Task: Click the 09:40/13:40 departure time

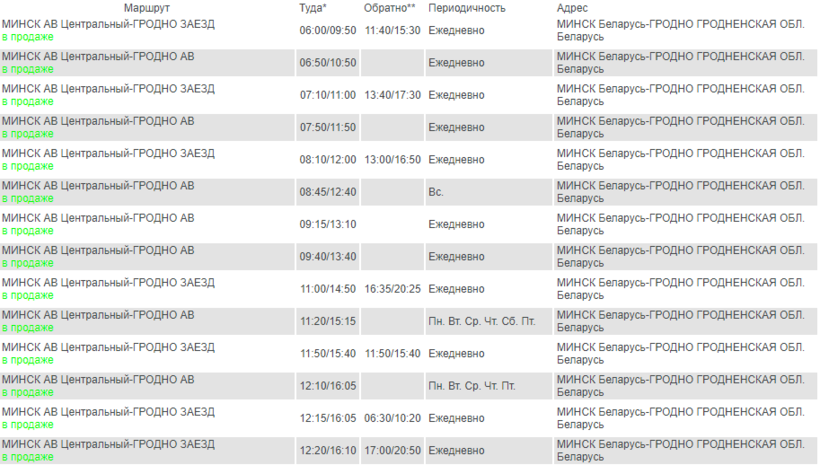Action: pos(328,257)
